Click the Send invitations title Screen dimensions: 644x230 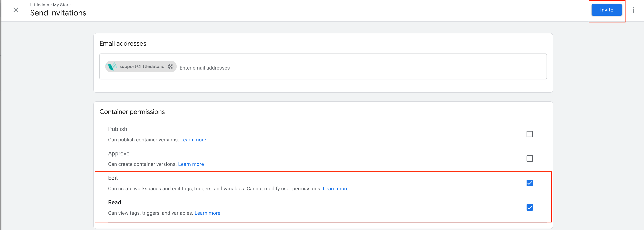(58, 13)
